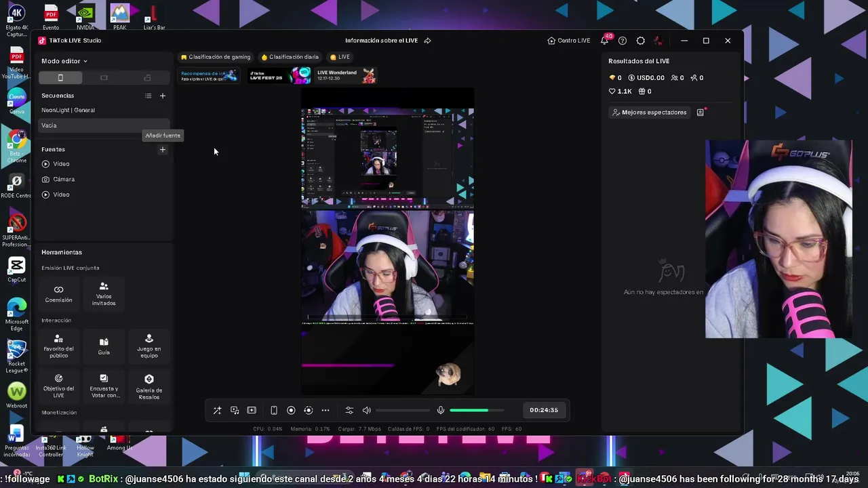Open the Juego en equipo tool
Screen dimensions: 868x488
pos(149,346)
